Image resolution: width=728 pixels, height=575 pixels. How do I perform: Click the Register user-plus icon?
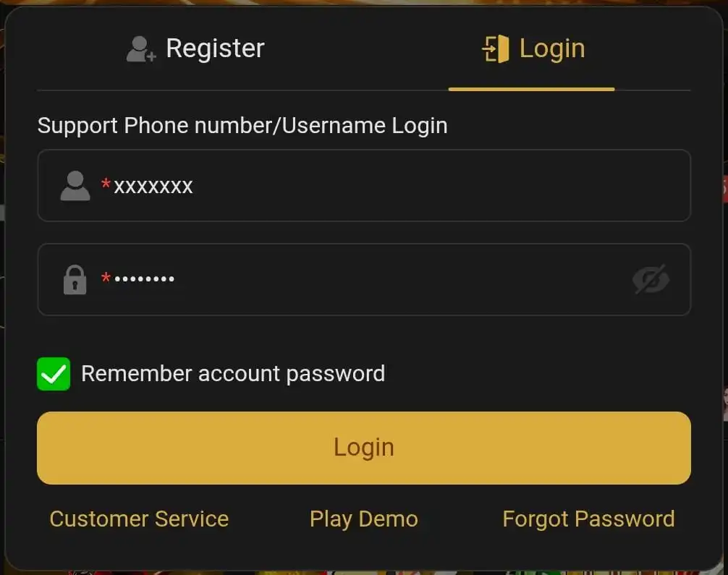point(140,48)
